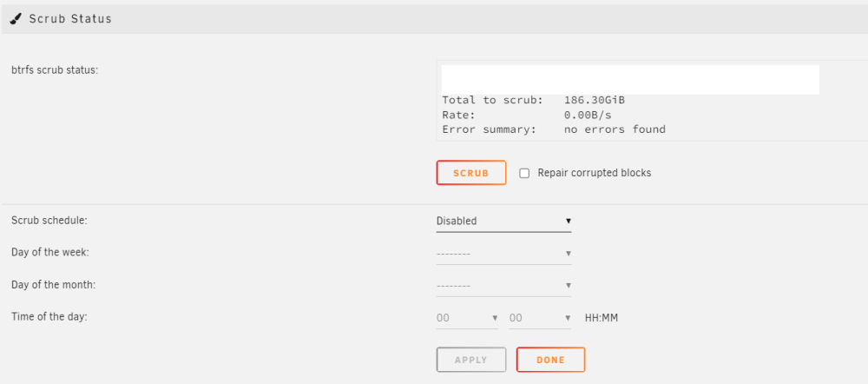Open the Day of the month dropdown
The image size is (868, 384).
tap(503, 285)
